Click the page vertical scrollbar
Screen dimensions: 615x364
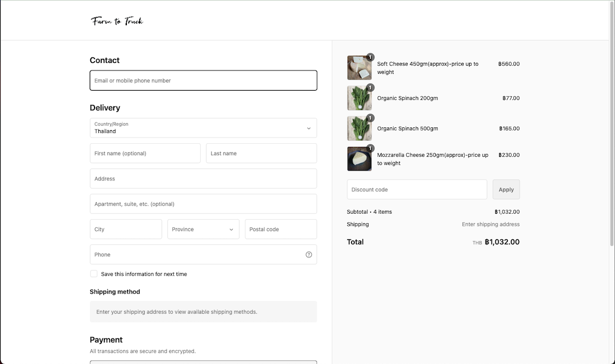pyautogui.click(x=612, y=123)
